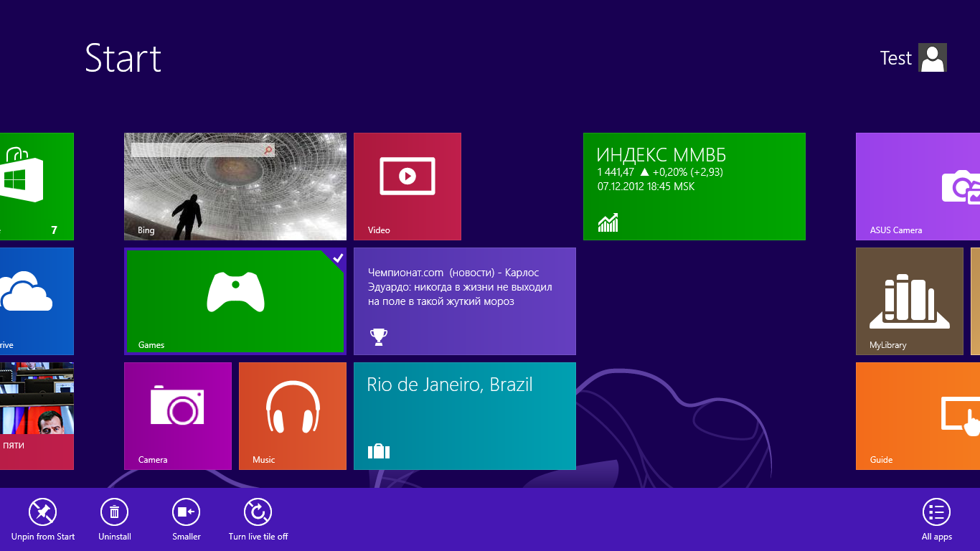Choose Uninstall in the app bar
980x551 pixels.
click(x=115, y=519)
